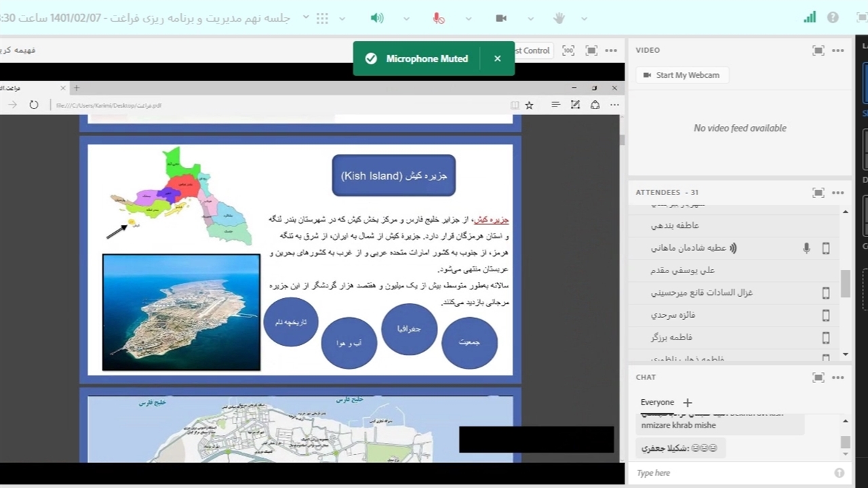Screen dimensions: 868x488
Task: Unmute the microphone in top bar
Action: click(x=439, y=18)
